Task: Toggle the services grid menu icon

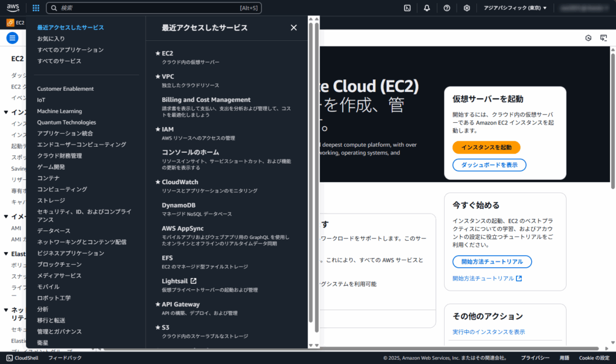Action: (35, 8)
